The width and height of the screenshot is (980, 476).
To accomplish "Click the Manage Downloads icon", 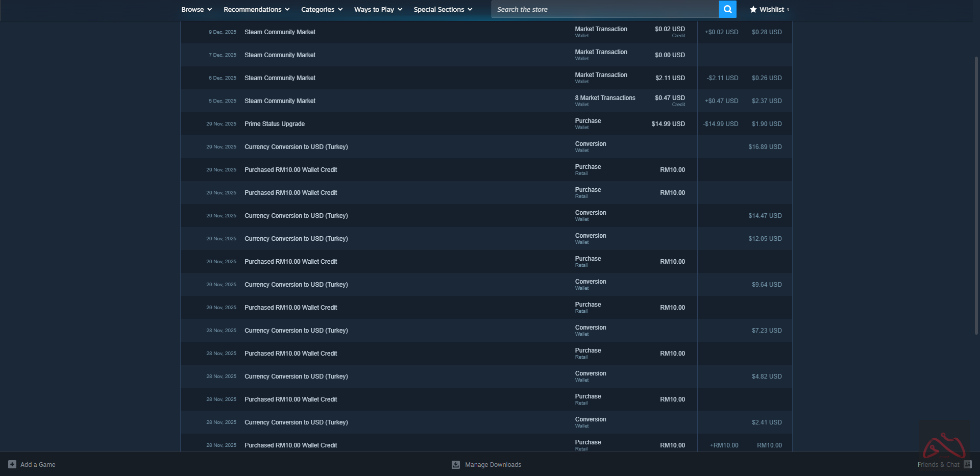I will click(x=456, y=464).
